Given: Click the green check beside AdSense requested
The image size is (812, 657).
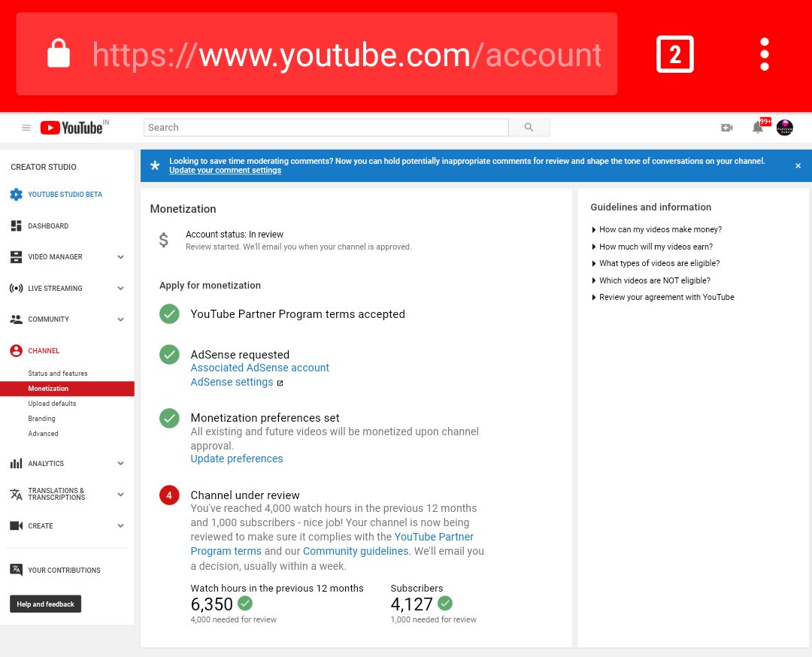Looking at the screenshot, I should click(x=169, y=355).
